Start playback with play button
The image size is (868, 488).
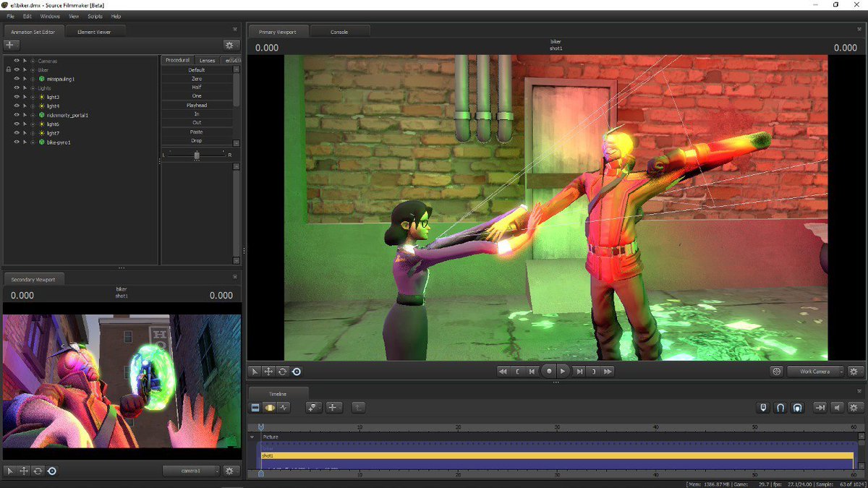coord(563,371)
